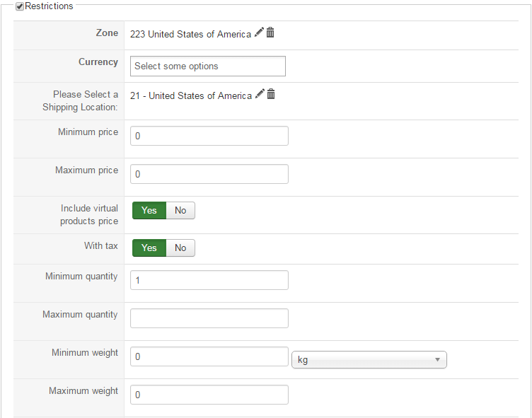The image size is (532, 418).
Task: Edit the Shipping Location with pencil icon
Action: [x=260, y=94]
